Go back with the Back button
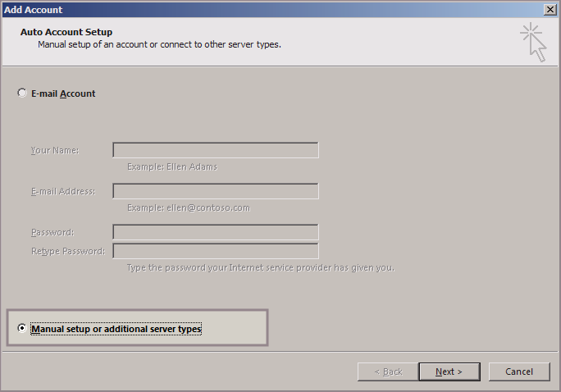The width and height of the screenshot is (561, 392). 388,371
